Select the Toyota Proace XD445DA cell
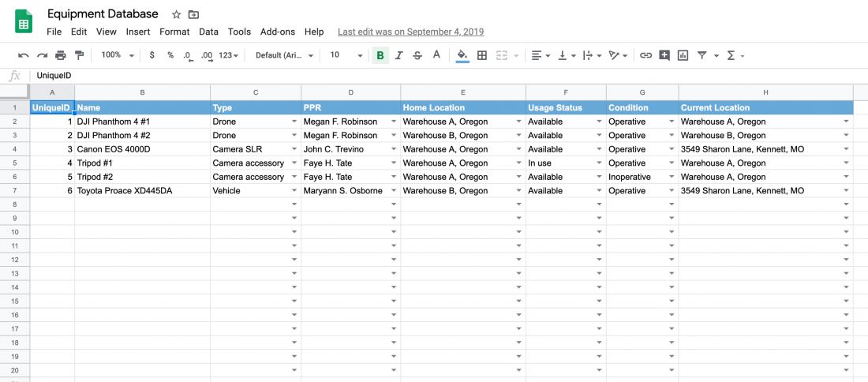868x382 pixels. (142, 191)
